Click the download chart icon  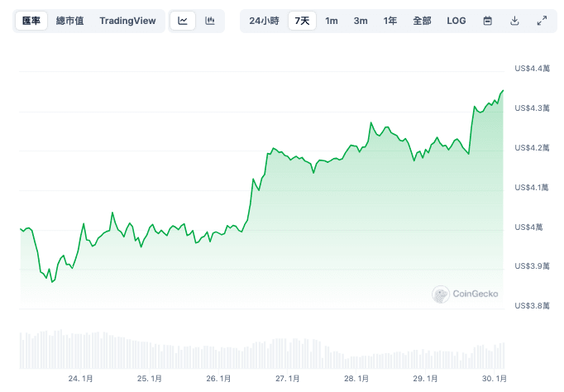pos(514,21)
